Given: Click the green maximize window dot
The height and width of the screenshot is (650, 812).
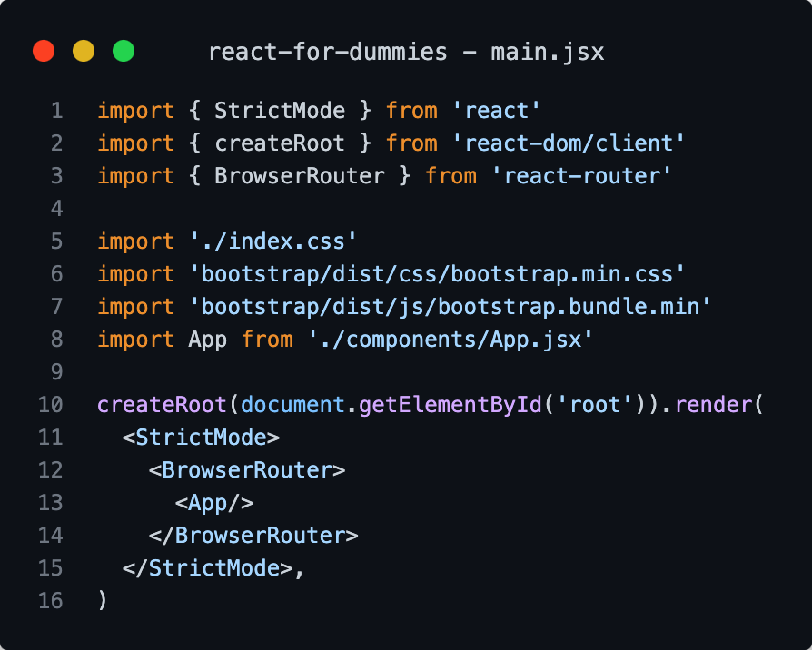Looking at the screenshot, I should 124,51.
